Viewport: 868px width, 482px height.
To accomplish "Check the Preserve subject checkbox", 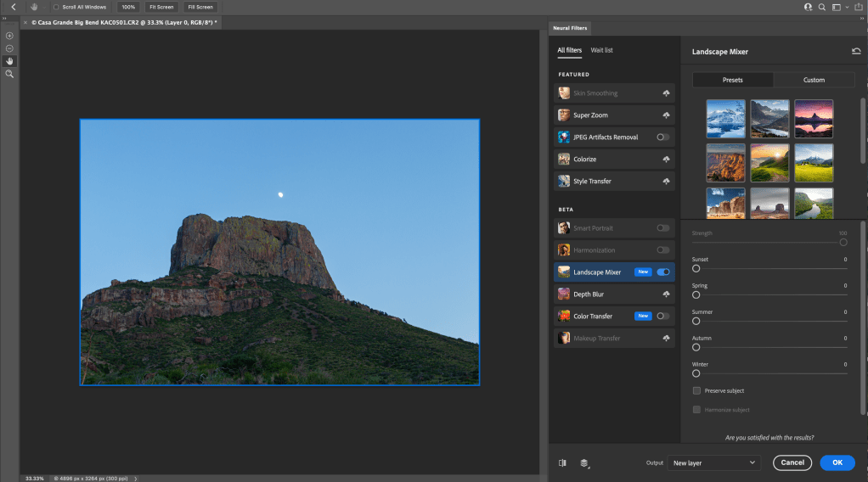I will click(696, 391).
